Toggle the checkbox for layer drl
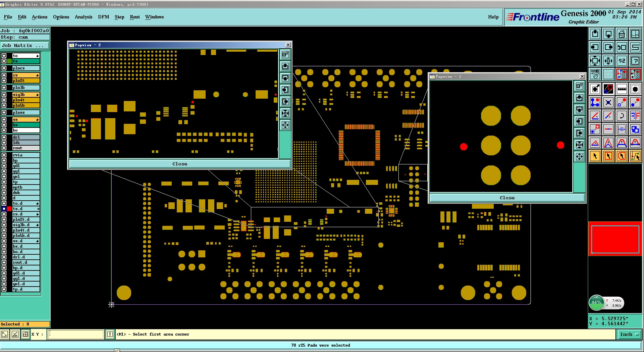Screen dimensions: 644x352 4,137
